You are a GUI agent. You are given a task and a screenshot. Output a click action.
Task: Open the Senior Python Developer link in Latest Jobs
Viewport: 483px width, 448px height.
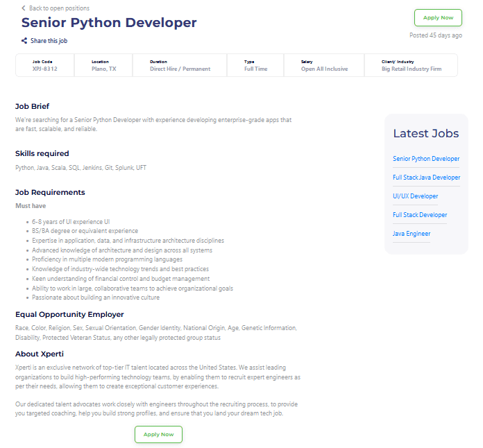pyautogui.click(x=426, y=159)
